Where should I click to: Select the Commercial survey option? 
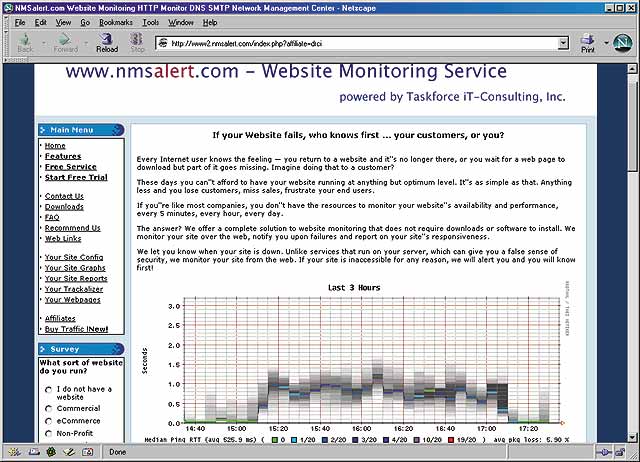point(49,409)
